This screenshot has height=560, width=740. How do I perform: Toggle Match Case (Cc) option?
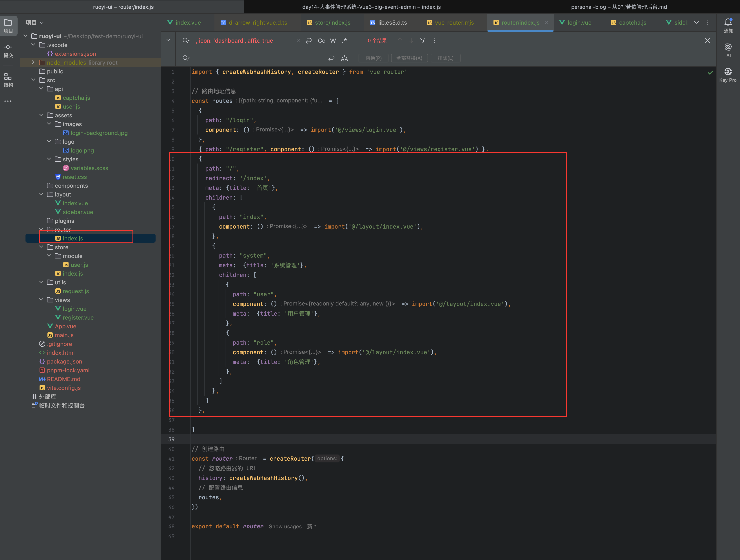coord(321,40)
